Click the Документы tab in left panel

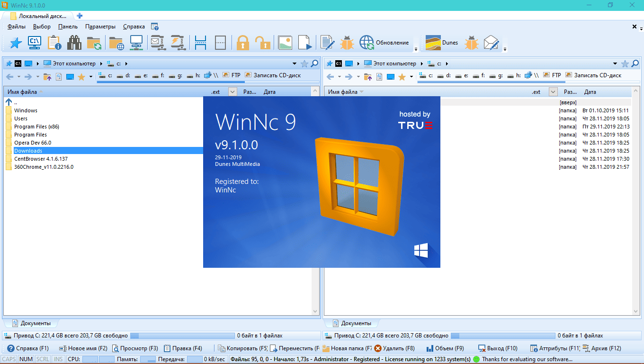click(x=31, y=323)
